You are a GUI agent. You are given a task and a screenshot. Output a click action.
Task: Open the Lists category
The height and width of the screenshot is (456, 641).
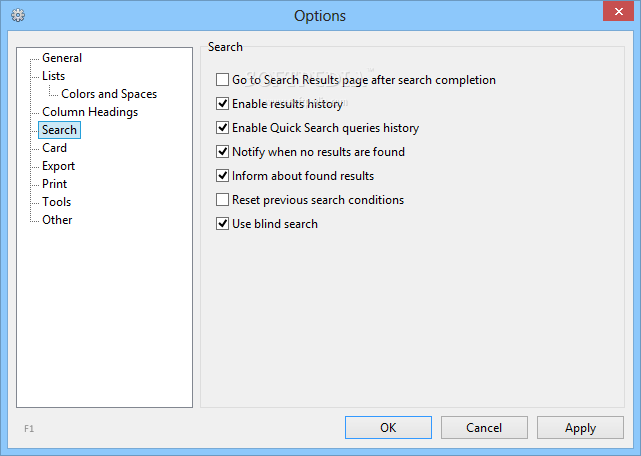54,76
